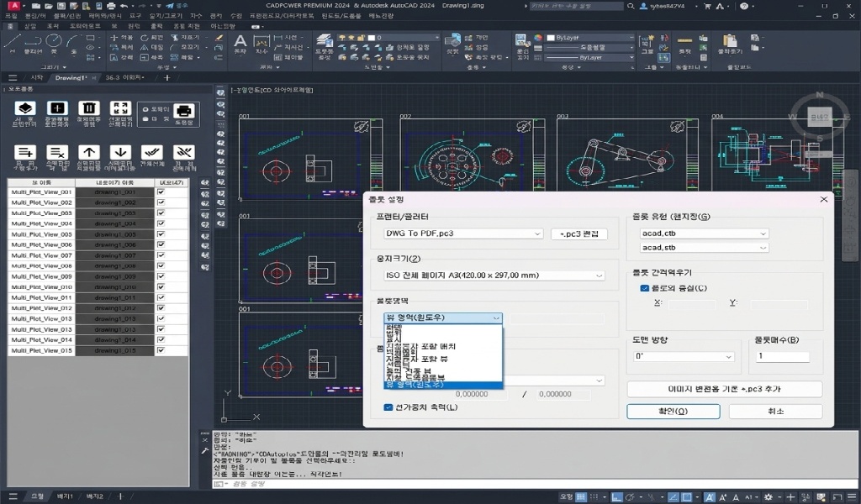Select the Polyline drawing tool

(33, 42)
